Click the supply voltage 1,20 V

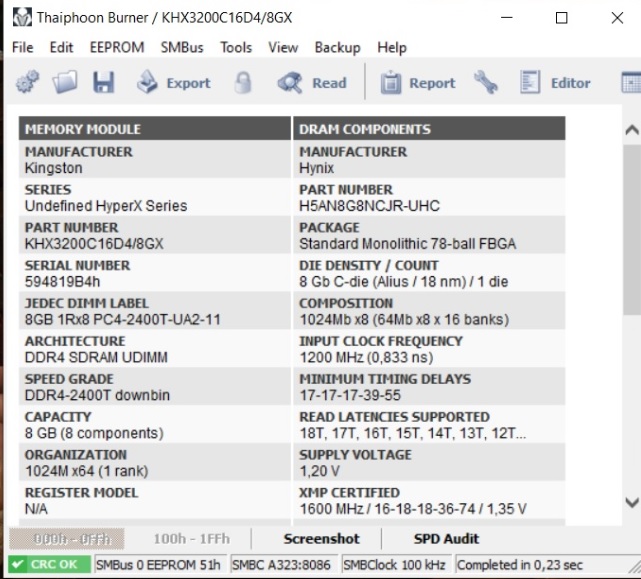coord(320,471)
